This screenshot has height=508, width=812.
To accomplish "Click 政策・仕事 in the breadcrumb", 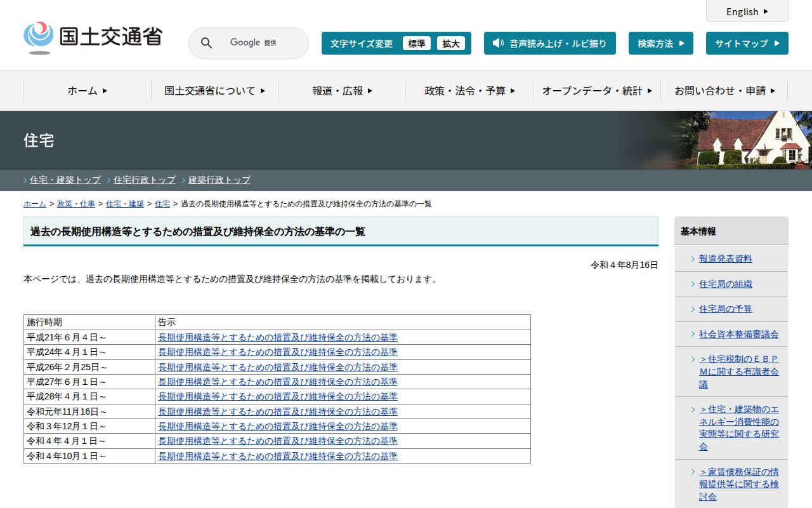I will pyautogui.click(x=75, y=204).
